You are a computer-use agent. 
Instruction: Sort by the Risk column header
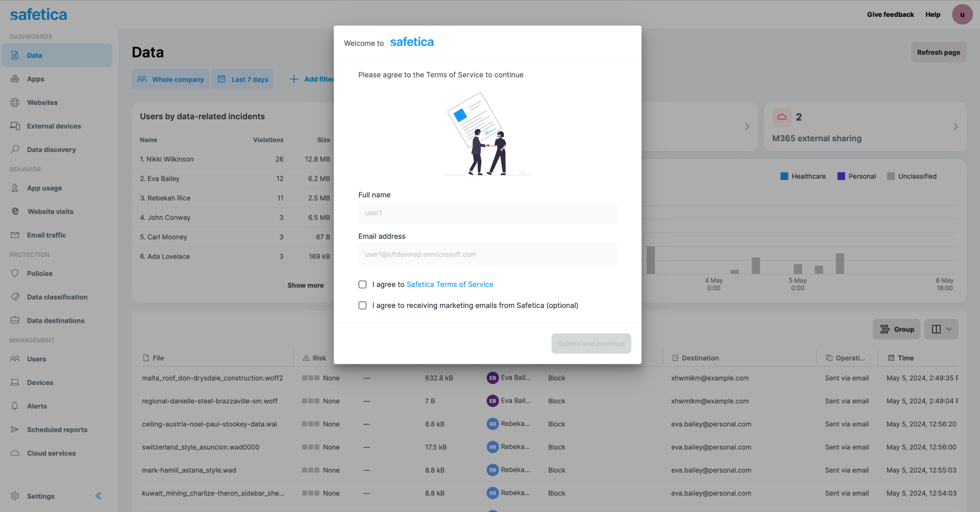point(319,358)
